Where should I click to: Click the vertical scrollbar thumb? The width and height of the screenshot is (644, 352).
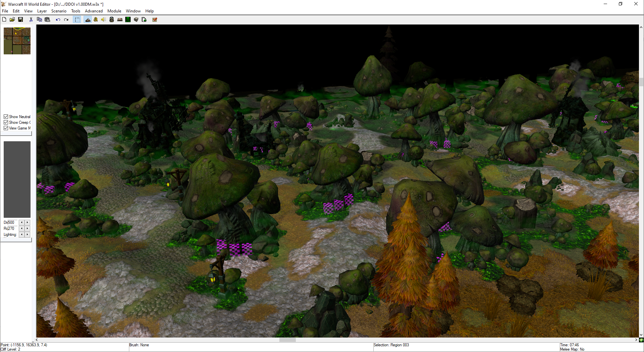click(x=641, y=82)
